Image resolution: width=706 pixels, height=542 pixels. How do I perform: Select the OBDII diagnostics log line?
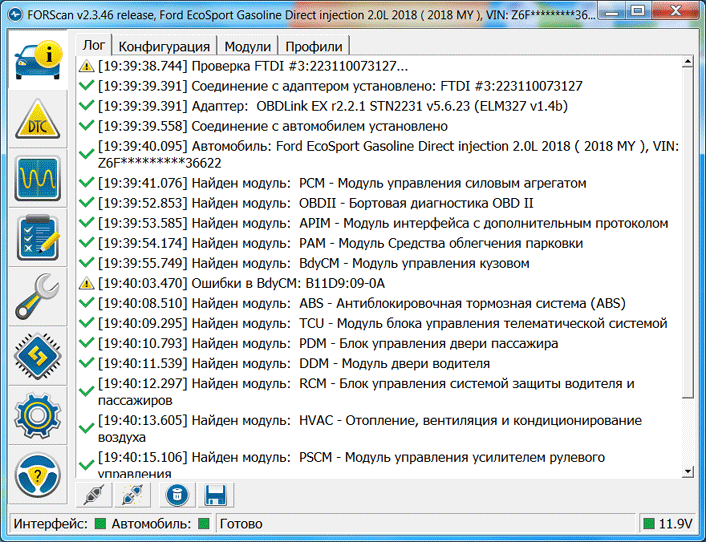[316, 203]
